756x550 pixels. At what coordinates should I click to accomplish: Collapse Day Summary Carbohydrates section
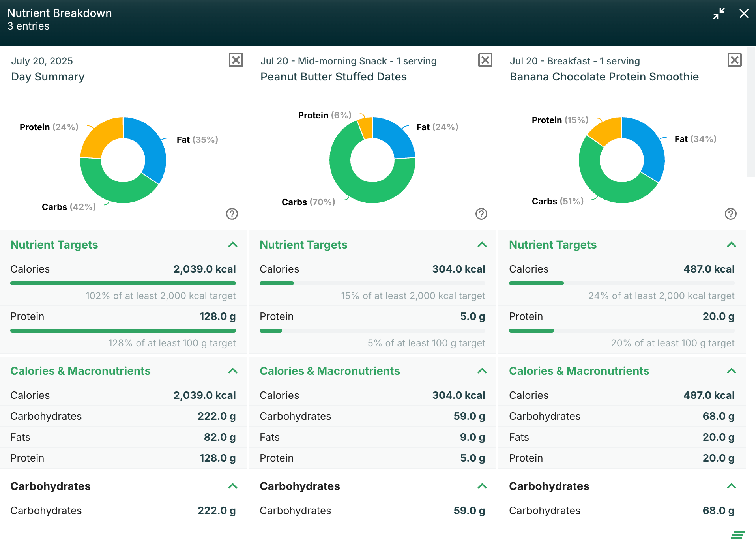(233, 486)
